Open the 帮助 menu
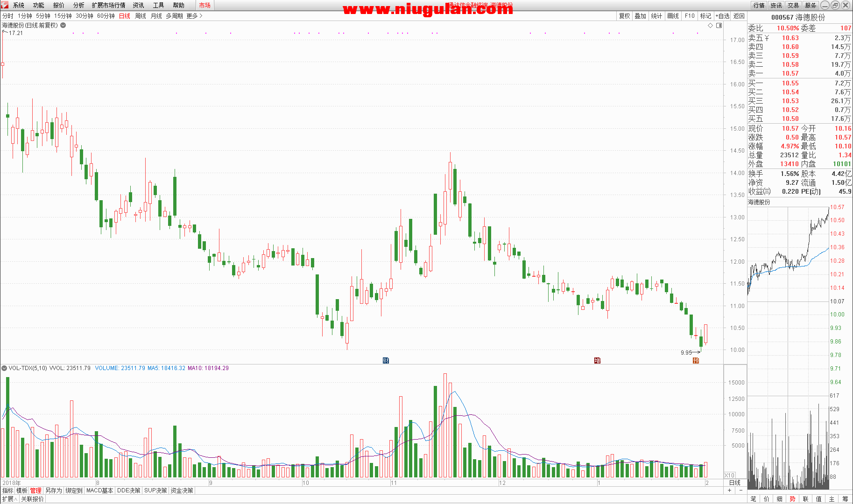Image resolution: width=853 pixels, height=504 pixels. 179,5
